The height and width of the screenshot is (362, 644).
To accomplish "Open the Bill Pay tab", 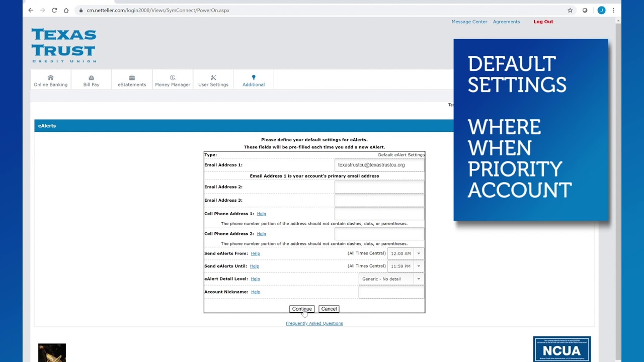I will click(91, 80).
